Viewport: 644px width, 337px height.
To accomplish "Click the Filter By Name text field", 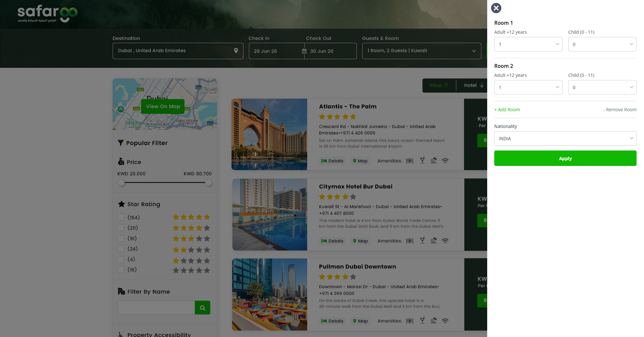I will pyautogui.click(x=156, y=308).
